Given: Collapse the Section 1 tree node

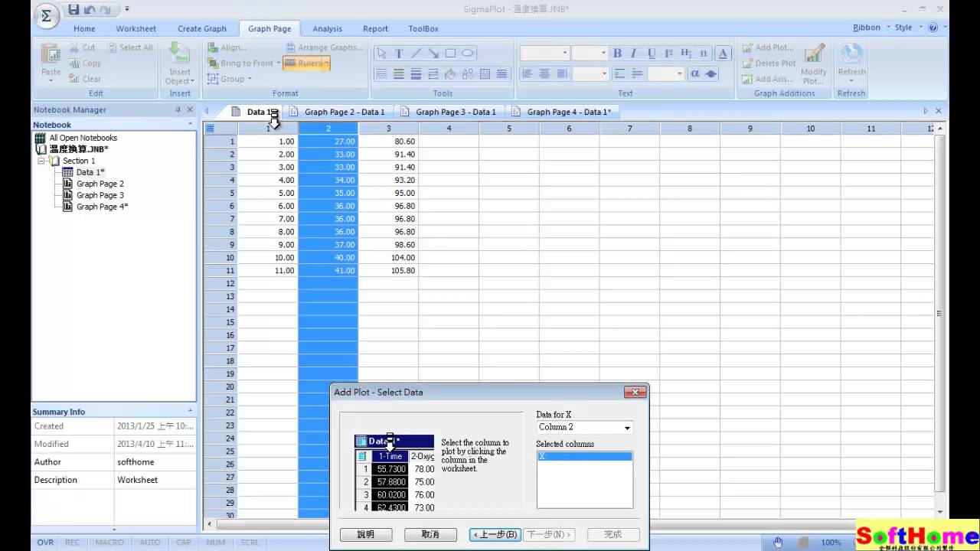Looking at the screenshot, I should tap(41, 161).
